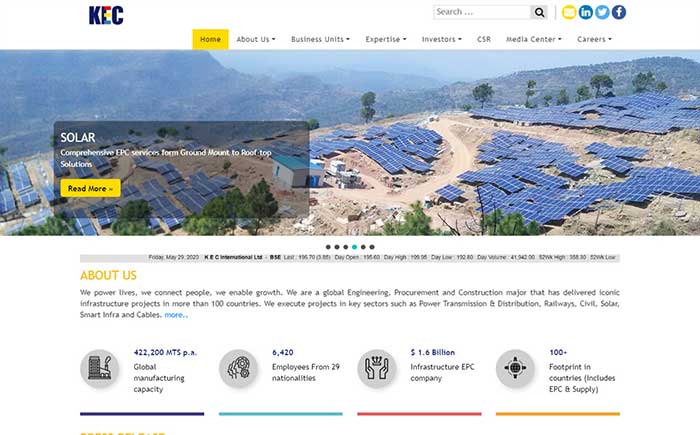Image resolution: width=700 pixels, height=435 pixels.
Task: Expand the Media Center dropdown
Action: (x=533, y=39)
